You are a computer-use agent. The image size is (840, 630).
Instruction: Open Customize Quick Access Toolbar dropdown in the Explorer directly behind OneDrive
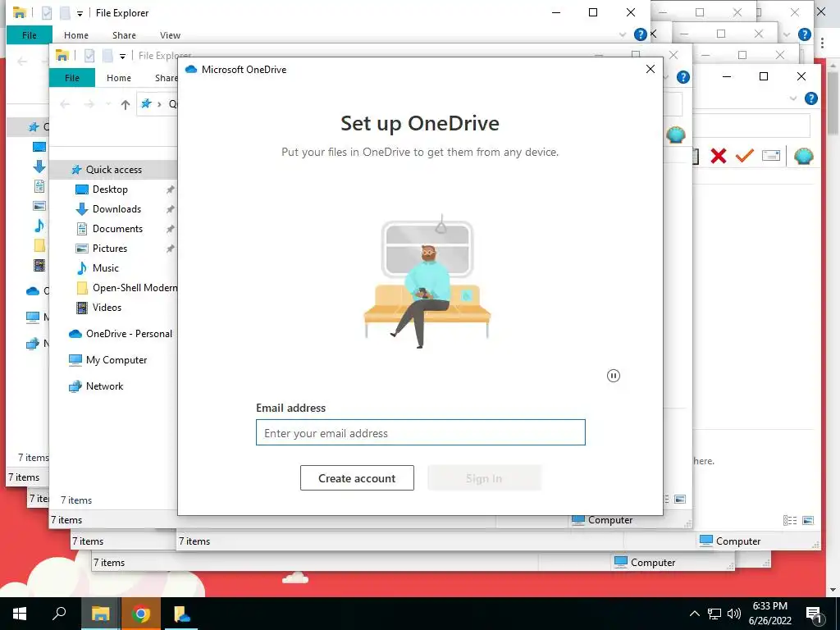tap(122, 56)
